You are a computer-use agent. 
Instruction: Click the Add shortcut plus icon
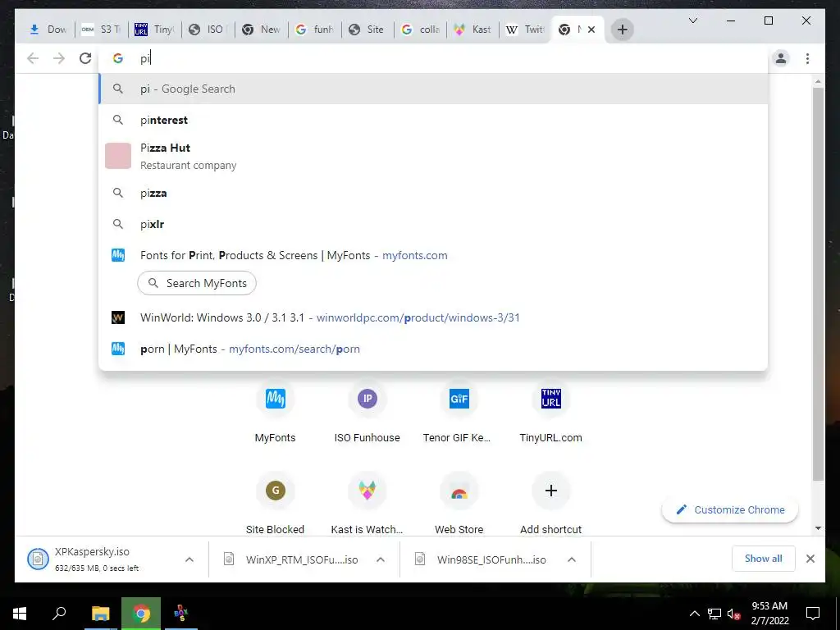click(550, 491)
